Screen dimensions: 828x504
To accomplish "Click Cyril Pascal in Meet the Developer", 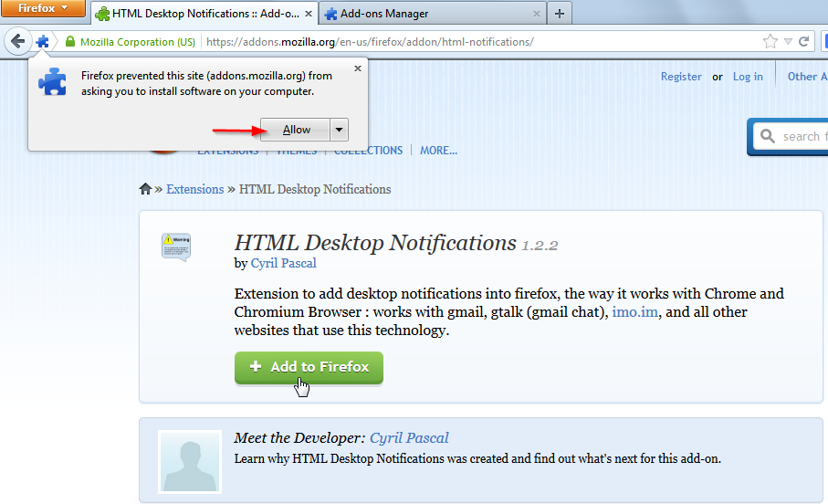I will pyautogui.click(x=409, y=438).
